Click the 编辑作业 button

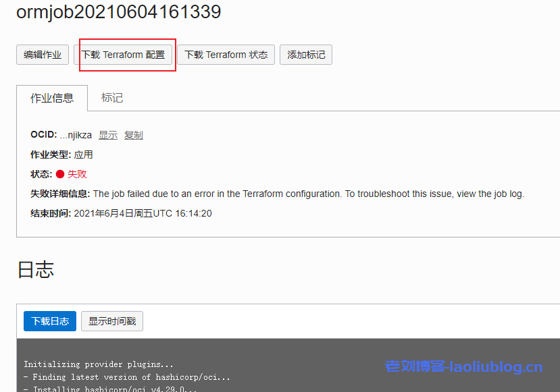point(43,55)
